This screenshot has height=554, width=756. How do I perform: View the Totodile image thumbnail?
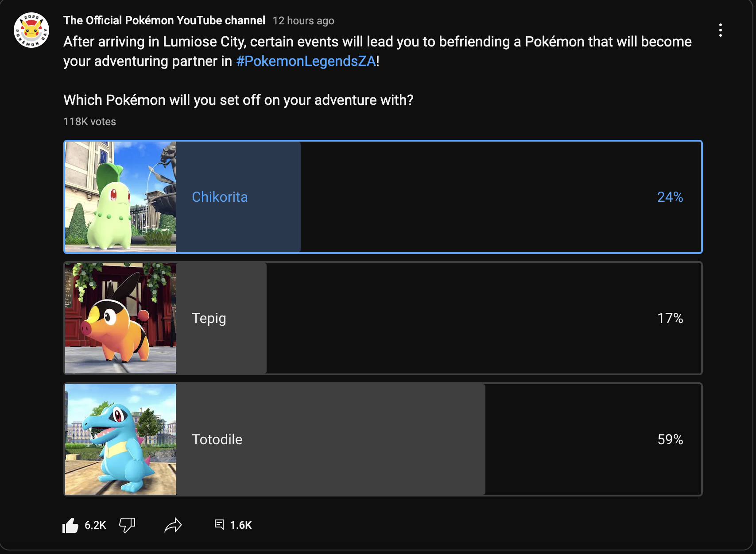(x=120, y=439)
